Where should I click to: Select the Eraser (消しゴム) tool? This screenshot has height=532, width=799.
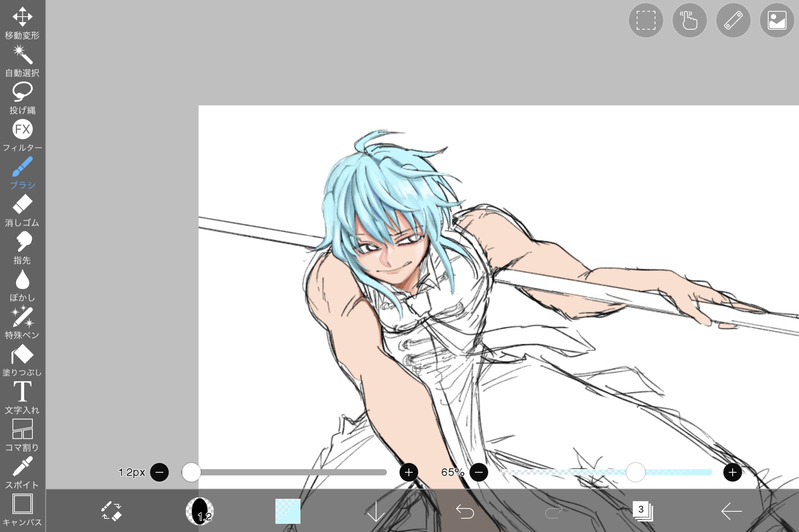point(22,210)
